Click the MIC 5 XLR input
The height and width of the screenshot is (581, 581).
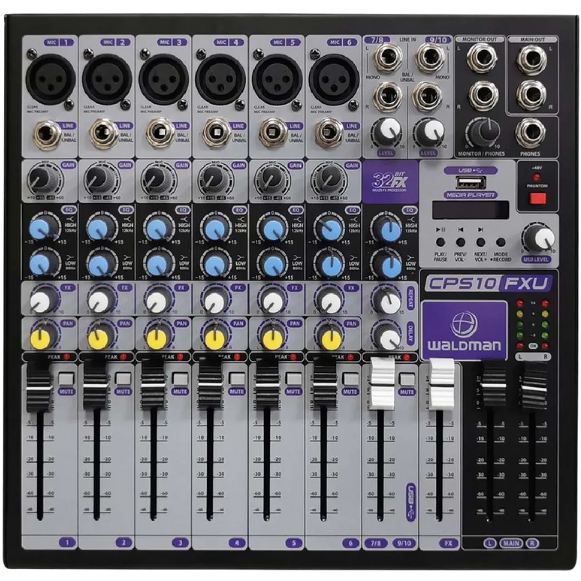[x=277, y=79]
